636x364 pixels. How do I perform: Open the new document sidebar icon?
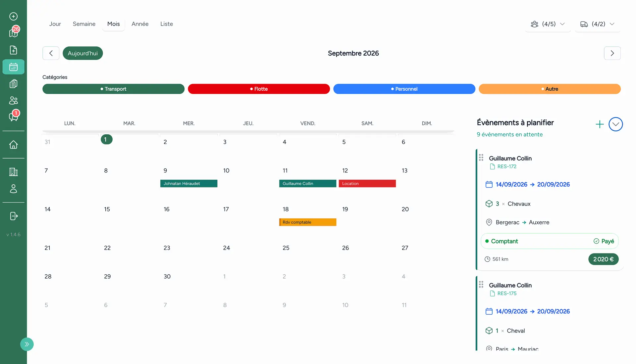tap(13, 50)
